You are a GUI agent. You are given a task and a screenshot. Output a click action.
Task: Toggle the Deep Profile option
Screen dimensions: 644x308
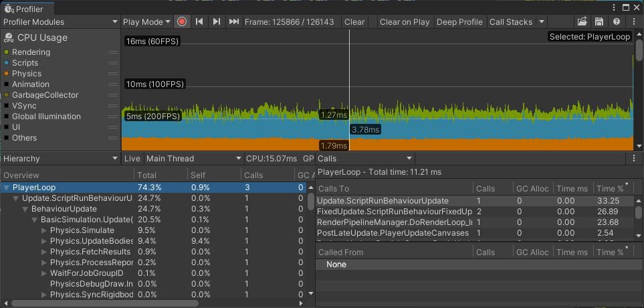[459, 22]
